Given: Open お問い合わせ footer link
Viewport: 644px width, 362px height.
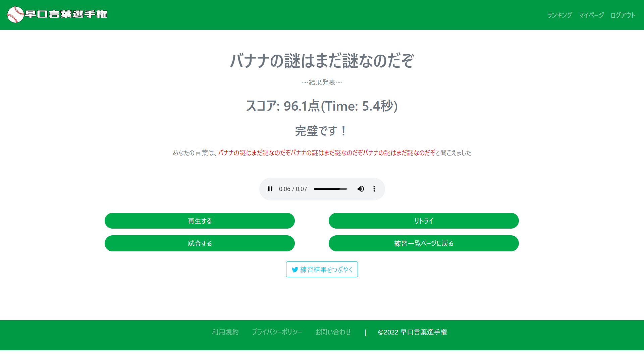Looking at the screenshot, I should pos(333,332).
